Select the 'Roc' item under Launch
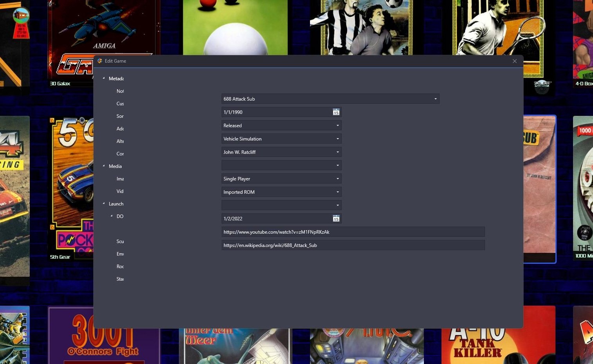The image size is (593, 364). [120, 267]
